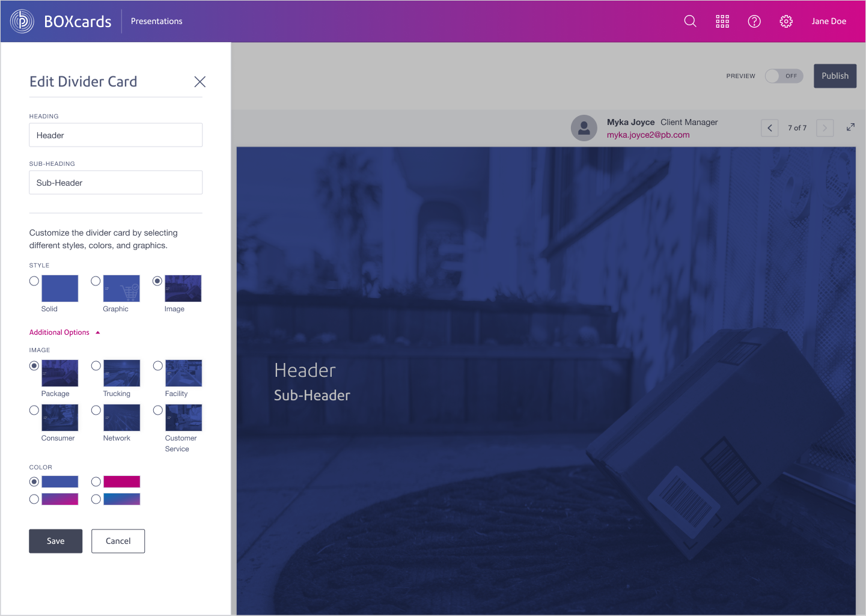The height and width of the screenshot is (616, 866).
Task: Select the Trucking image radio button
Action: point(96,366)
